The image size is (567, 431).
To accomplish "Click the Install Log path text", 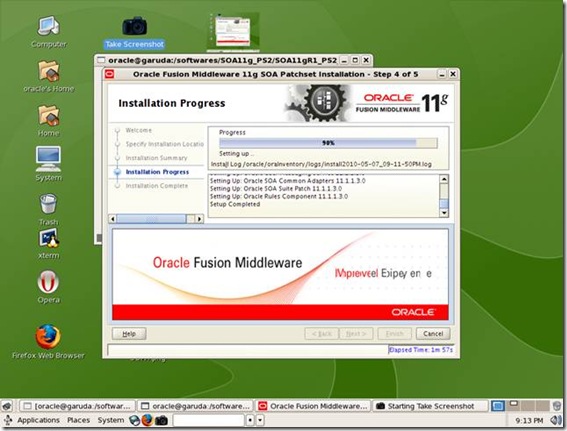I will point(321,164).
